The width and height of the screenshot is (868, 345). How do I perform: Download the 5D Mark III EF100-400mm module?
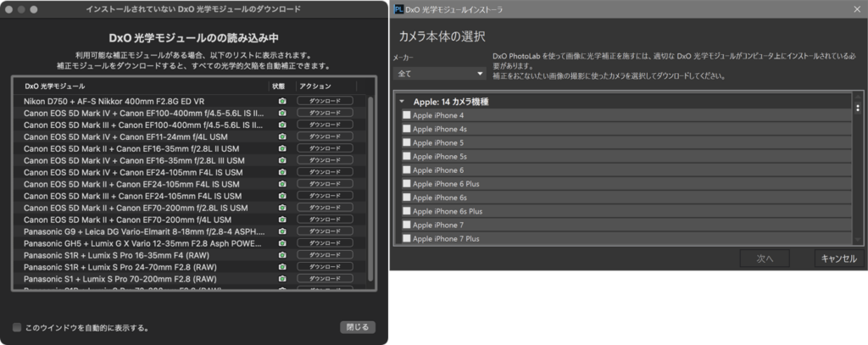pyautogui.click(x=325, y=125)
